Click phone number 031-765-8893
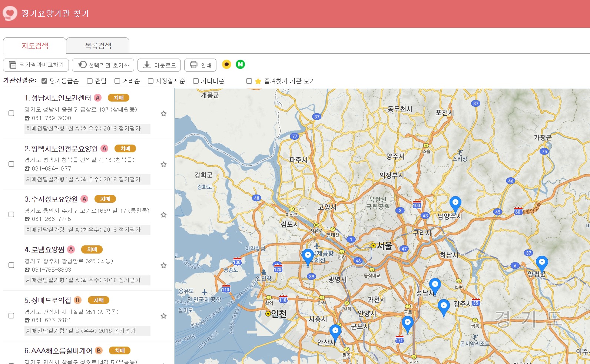590x364 pixels. pos(52,270)
